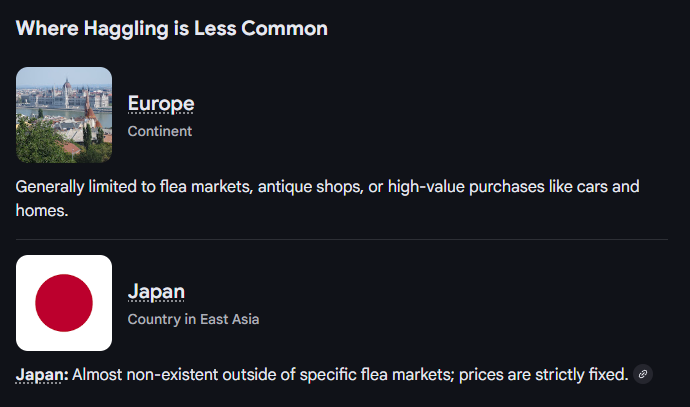Image resolution: width=690 pixels, height=407 pixels.
Task: Click the divider line between Europe and Japan
Action: (341, 240)
